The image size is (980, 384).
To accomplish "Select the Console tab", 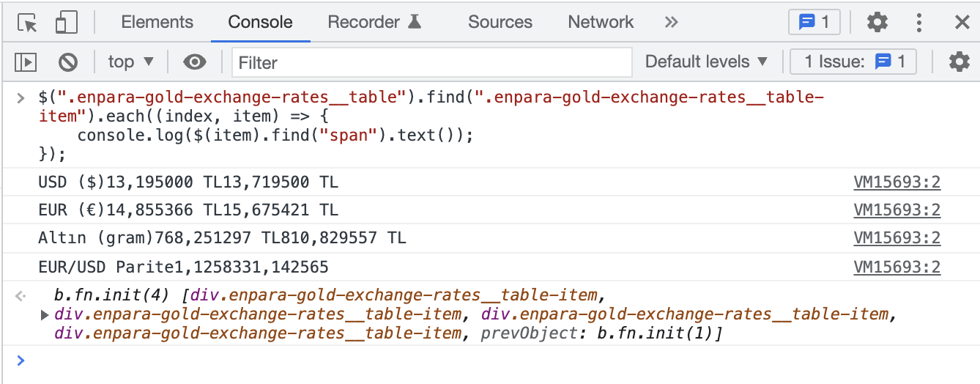I will pyautogui.click(x=260, y=22).
